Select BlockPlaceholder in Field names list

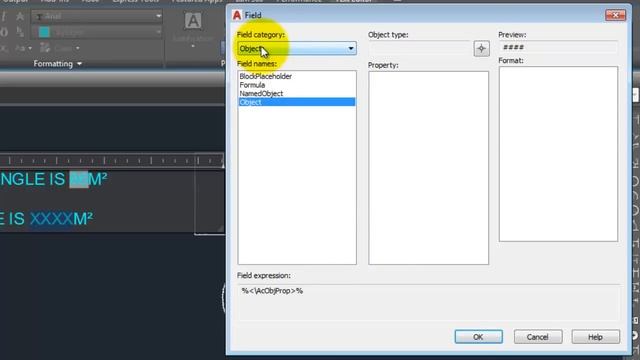(266, 76)
